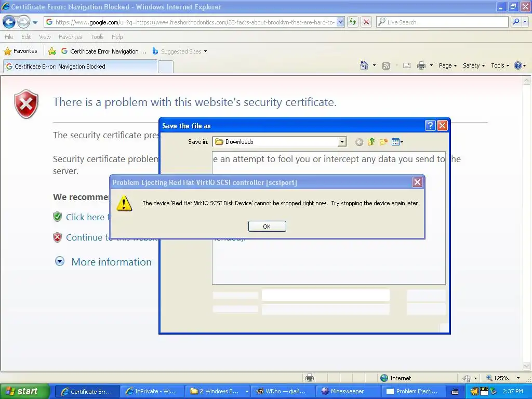Click the taskbar keyboard language icon
This screenshot has width=532, height=399.
point(455,392)
